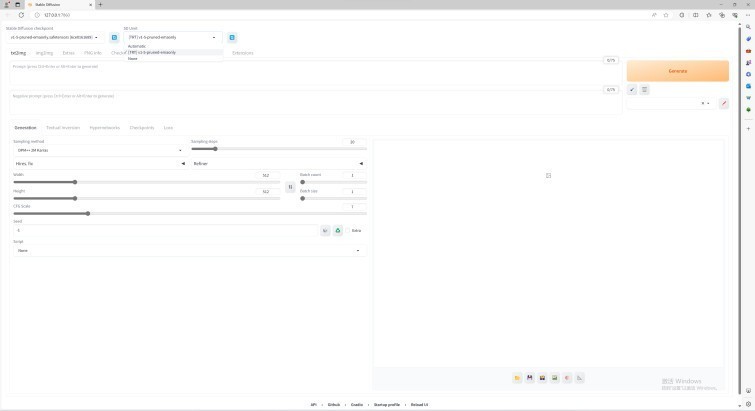The width and height of the screenshot is (755, 411).
Task: Open the Textual Inversion sub-tab
Action: (63, 128)
